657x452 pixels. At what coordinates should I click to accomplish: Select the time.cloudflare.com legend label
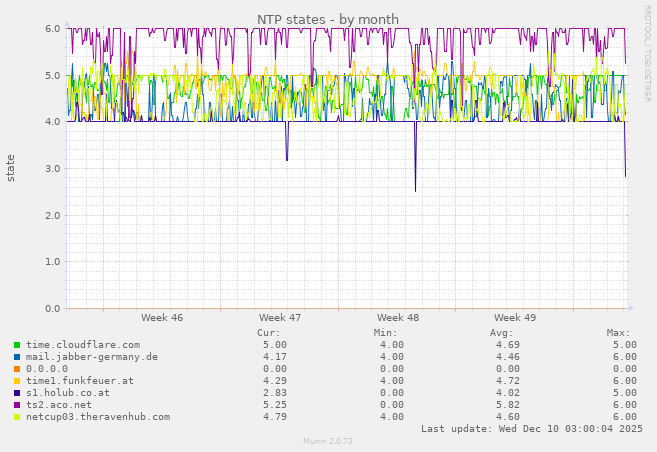(x=83, y=345)
